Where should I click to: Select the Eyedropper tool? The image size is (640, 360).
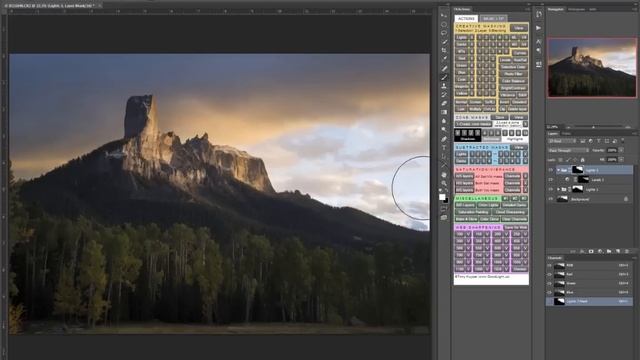(444, 58)
